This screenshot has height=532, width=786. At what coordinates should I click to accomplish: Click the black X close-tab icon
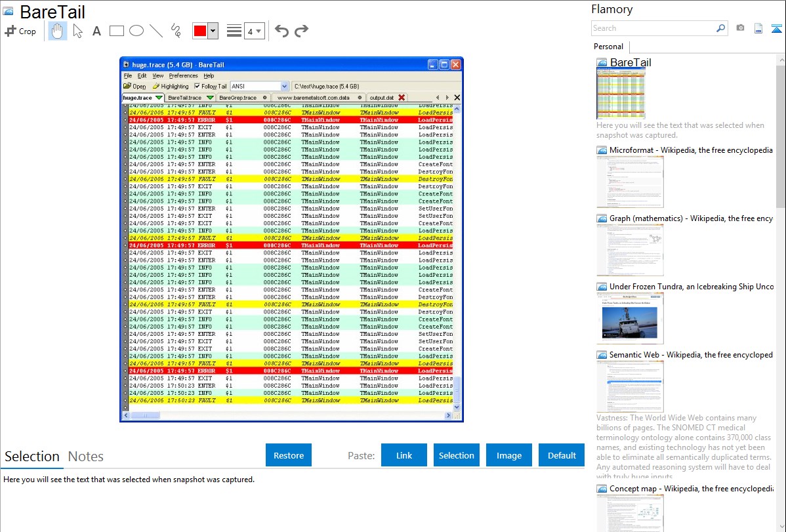point(457,98)
